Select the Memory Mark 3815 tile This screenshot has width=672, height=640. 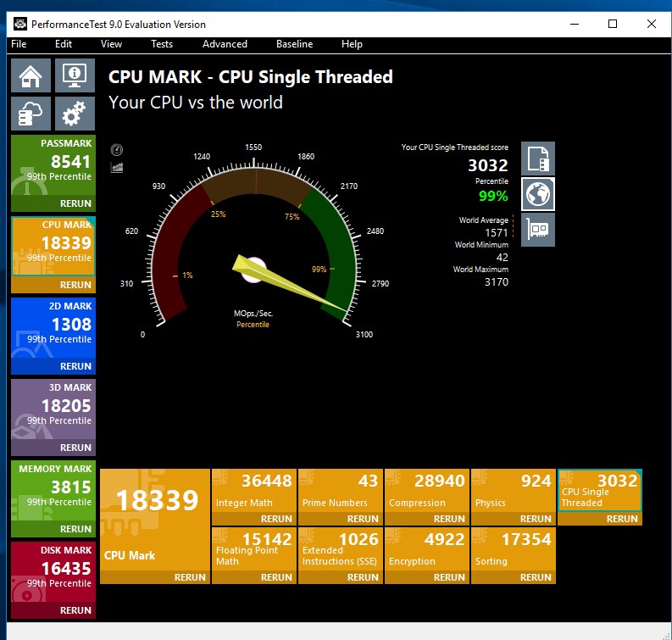53,491
